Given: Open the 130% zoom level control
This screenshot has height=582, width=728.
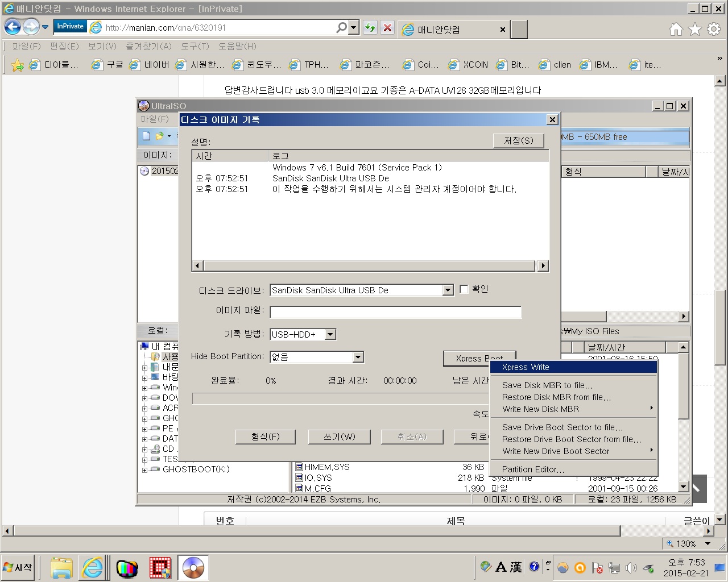Looking at the screenshot, I should pyautogui.click(x=689, y=544).
